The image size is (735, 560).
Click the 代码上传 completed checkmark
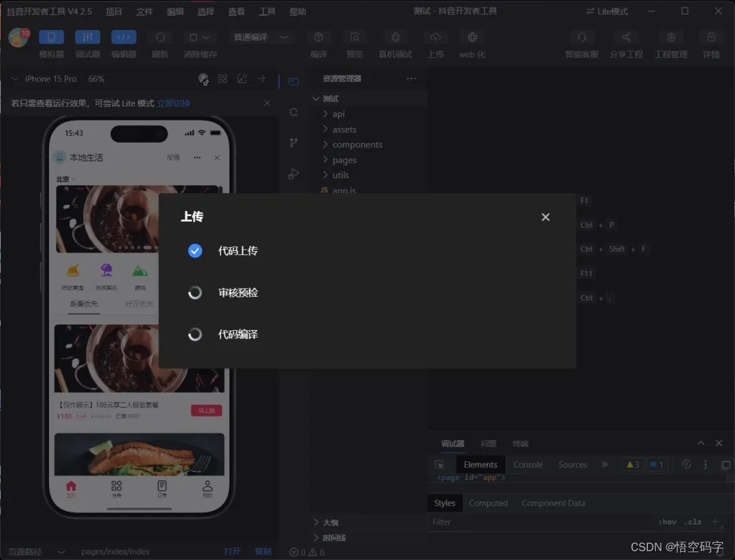click(195, 250)
